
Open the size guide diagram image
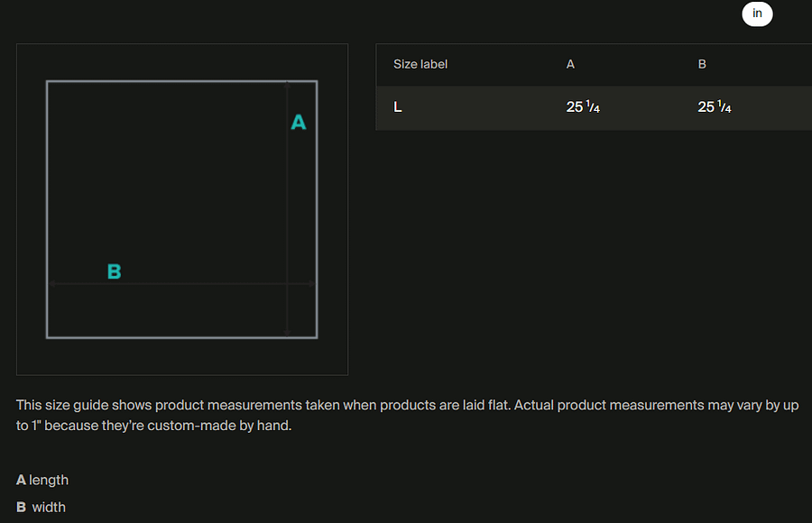(x=182, y=209)
